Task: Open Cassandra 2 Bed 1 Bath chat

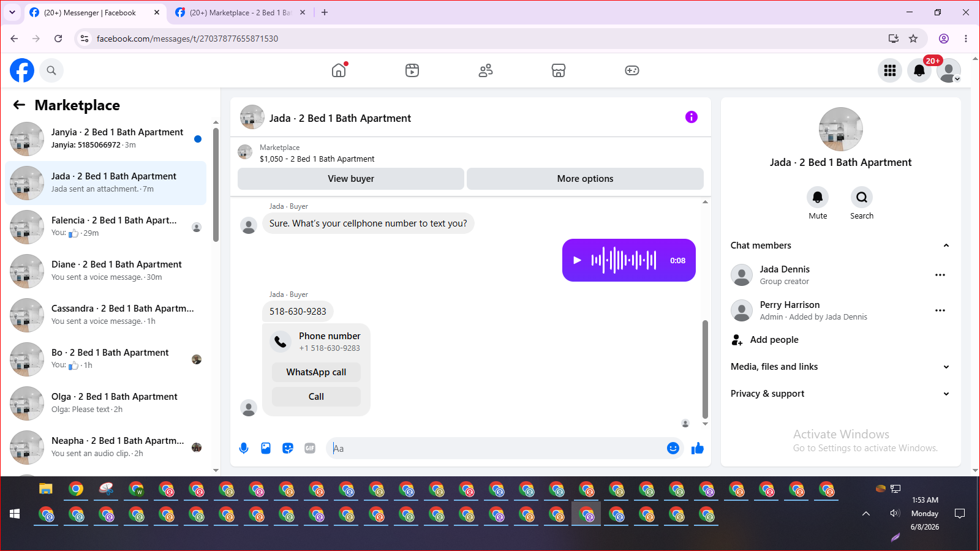Action: click(x=105, y=315)
